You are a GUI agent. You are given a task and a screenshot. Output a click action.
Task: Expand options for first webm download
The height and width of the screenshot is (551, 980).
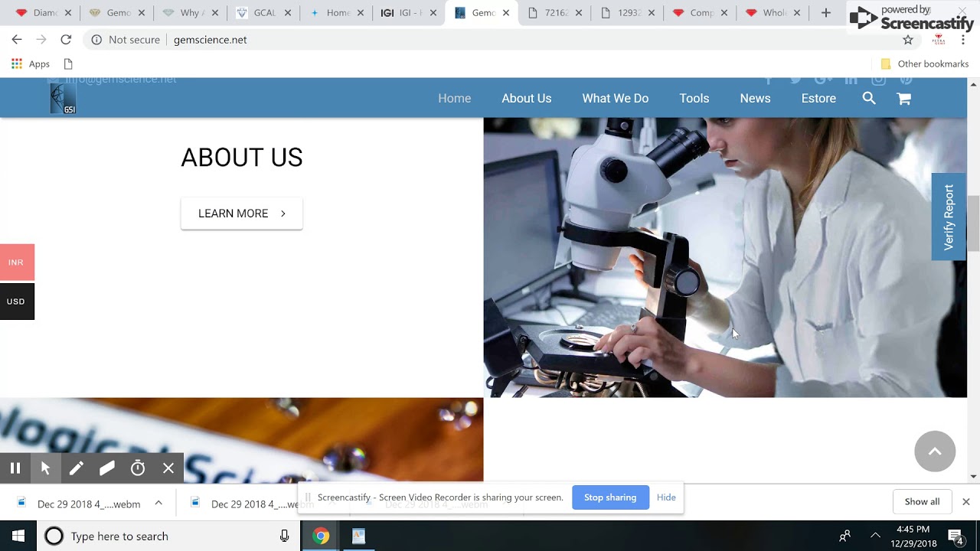tap(158, 503)
